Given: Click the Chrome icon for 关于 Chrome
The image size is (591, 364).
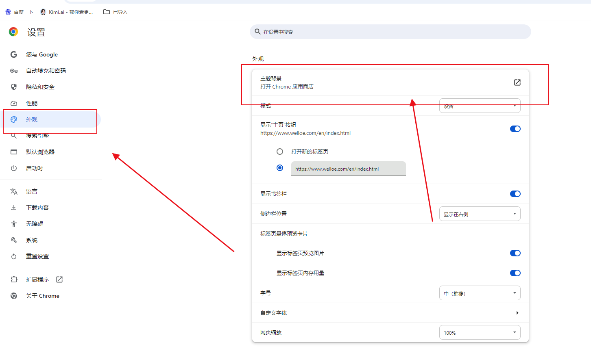Looking at the screenshot, I should (14, 296).
